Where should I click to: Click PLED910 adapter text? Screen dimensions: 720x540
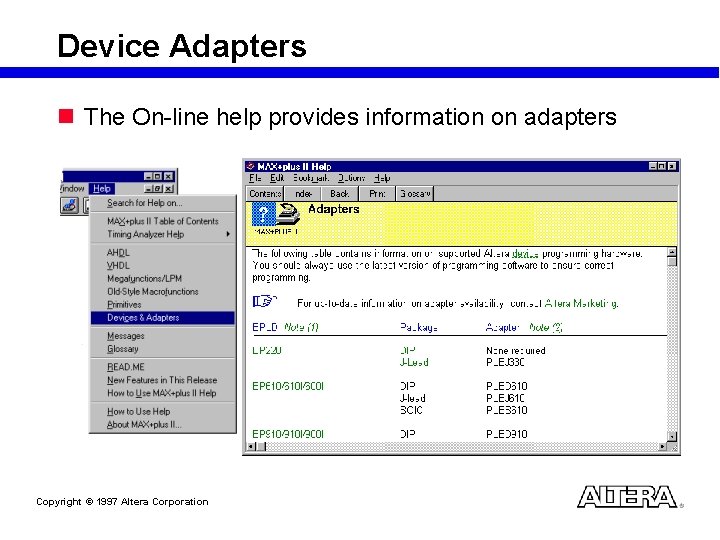[506, 434]
